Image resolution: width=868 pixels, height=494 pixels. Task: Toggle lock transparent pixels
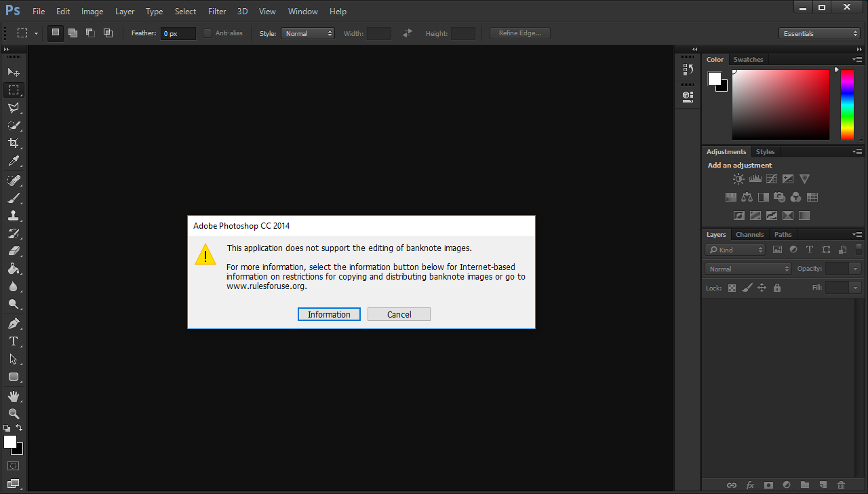(x=732, y=288)
